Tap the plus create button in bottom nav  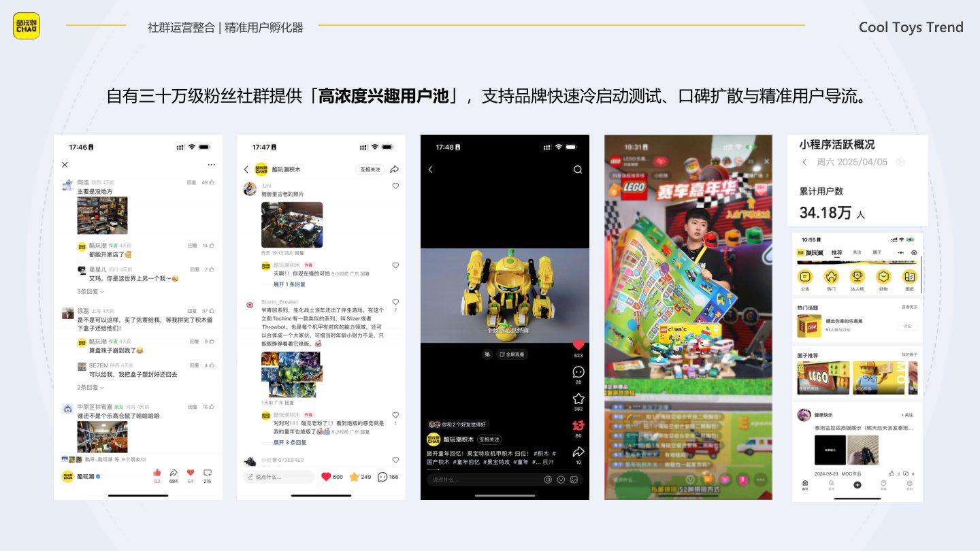click(x=857, y=485)
